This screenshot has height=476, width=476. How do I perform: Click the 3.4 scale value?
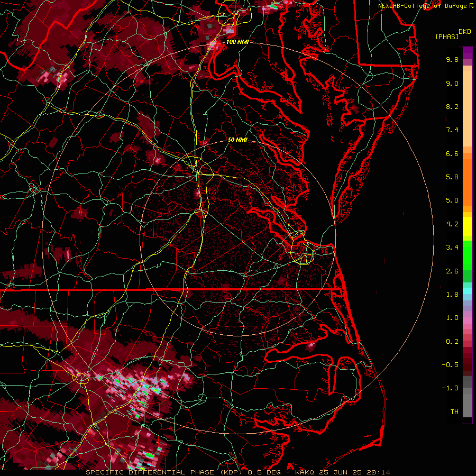tap(452, 248)
